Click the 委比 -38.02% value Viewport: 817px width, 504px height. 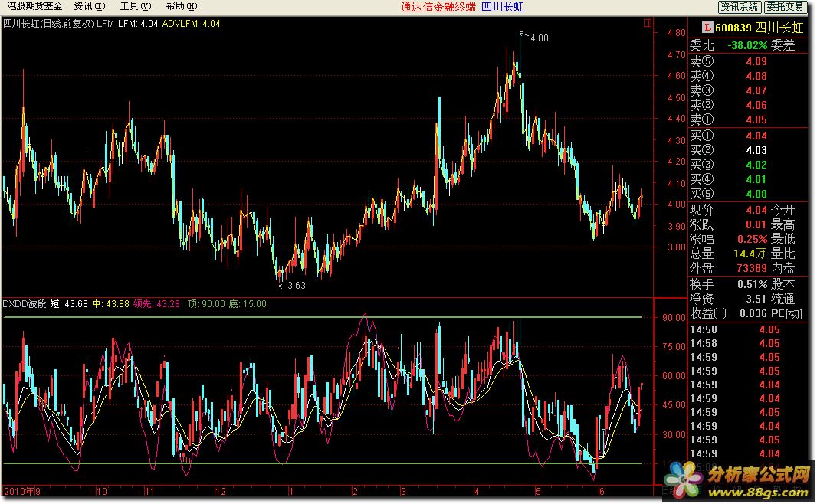(x=747, y=45)
